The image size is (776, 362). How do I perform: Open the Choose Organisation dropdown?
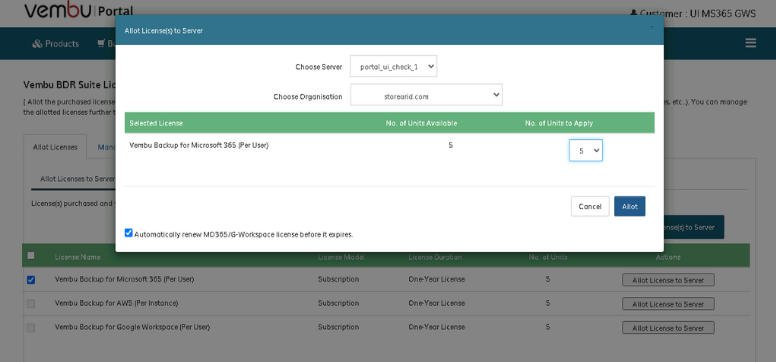pos(426,95)
